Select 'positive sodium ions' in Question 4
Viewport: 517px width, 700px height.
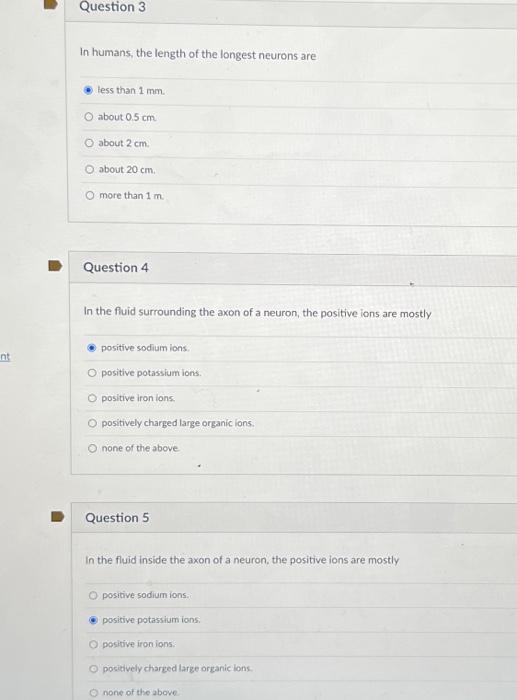click(x=92, y=348)
